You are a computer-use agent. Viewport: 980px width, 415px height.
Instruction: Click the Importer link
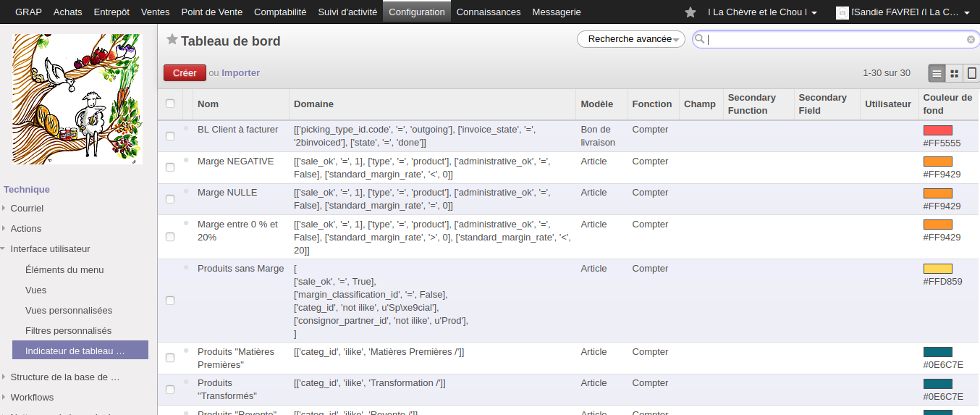(x=240, y=73)
